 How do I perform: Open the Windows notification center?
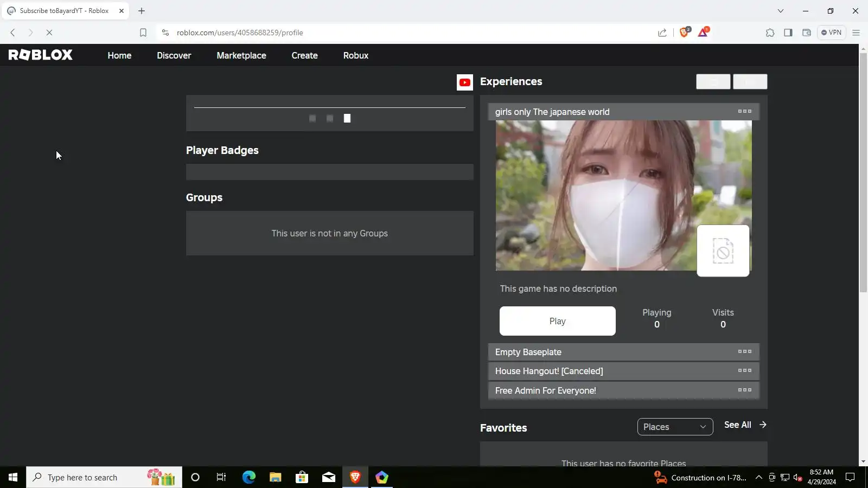(x=850, y=478)
